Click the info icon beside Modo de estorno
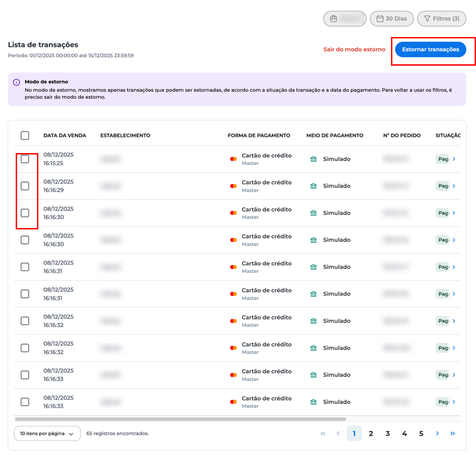This screenshot has width=476, height=457. pyautogui.click(x=16, y=82)
